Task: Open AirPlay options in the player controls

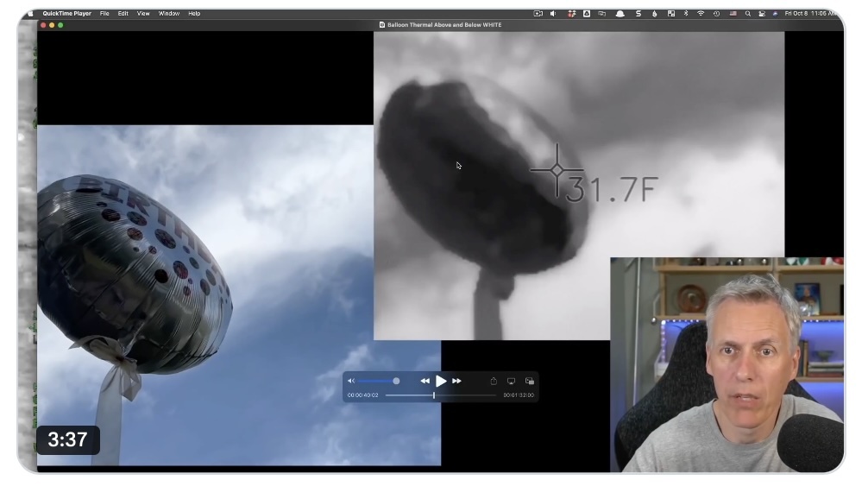Action: tap(511, 381)
